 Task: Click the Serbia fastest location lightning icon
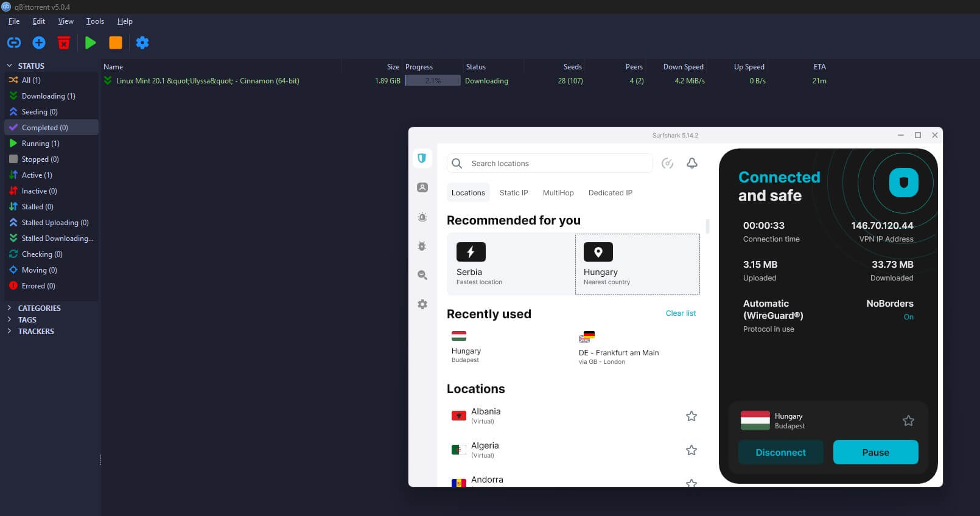pyautogui.click(x=471, y=252)
